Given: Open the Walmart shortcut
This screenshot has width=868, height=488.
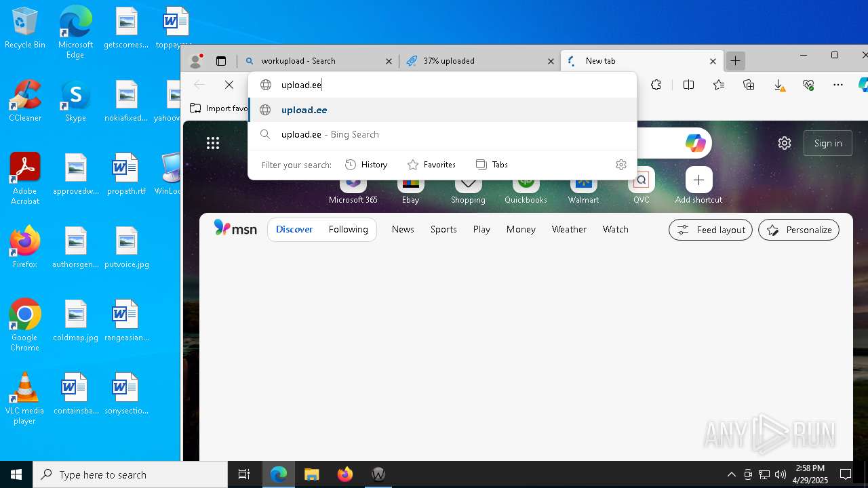Looking at the screenshot, I should point(583,191).
